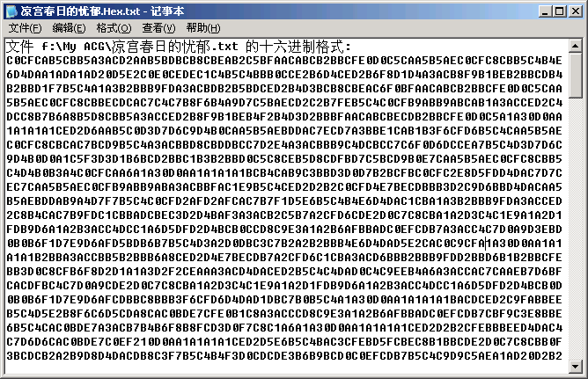Click the hex line starting B5C4D5E2B8F6C6D5
This screenshot has width=588, height=379.
[x=284, y=314]
